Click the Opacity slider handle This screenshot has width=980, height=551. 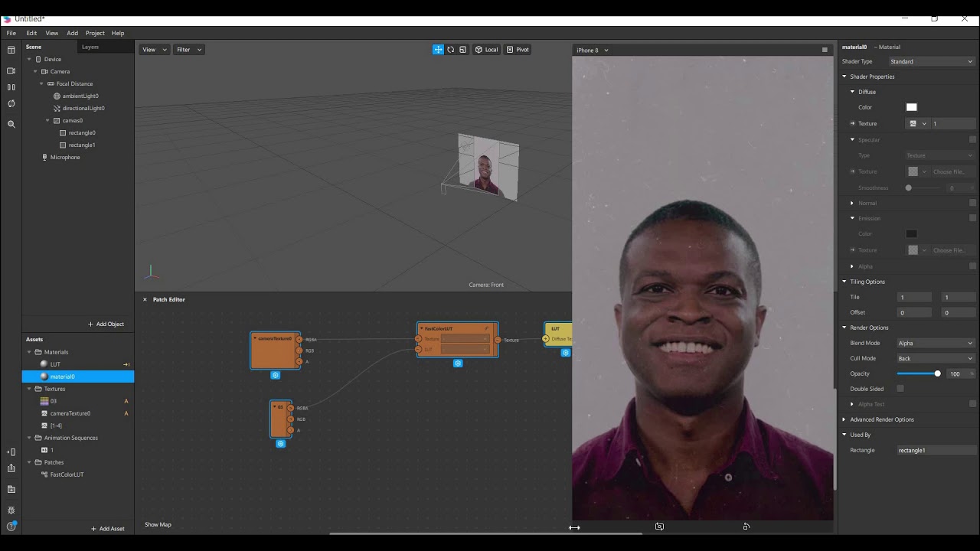point(937,373)
